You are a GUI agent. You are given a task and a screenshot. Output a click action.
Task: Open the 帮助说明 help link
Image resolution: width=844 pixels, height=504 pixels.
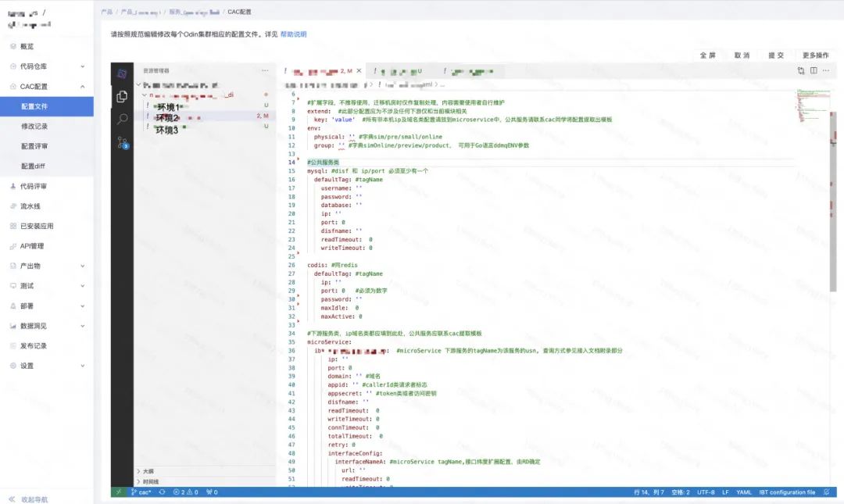(x=293, y=34)
